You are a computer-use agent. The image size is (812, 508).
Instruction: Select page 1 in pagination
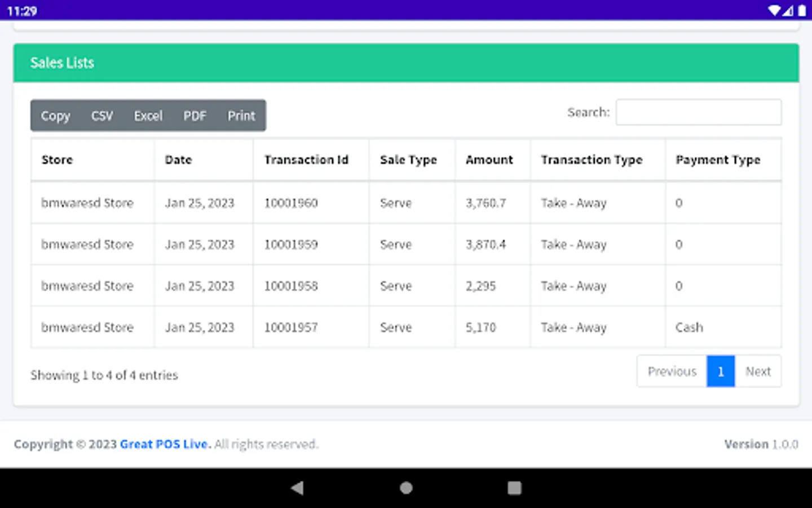tap(721, 371)
